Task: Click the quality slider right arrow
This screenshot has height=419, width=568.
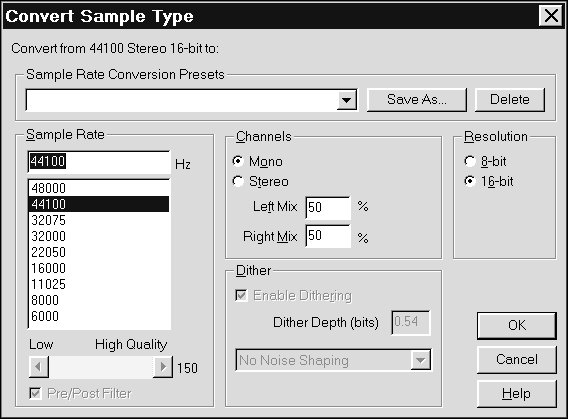Action: pyautogui.click(x=163, y=367)
